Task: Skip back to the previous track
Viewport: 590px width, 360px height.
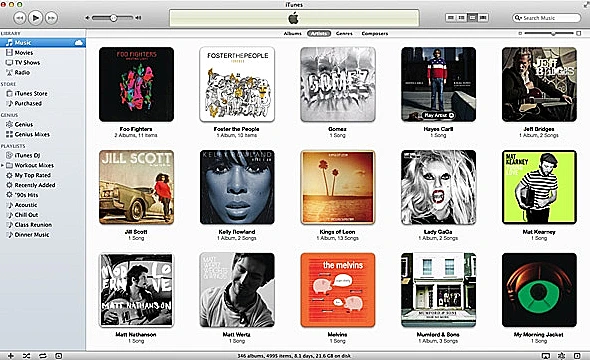Action: pyautogui.click(x=20, y=18)
